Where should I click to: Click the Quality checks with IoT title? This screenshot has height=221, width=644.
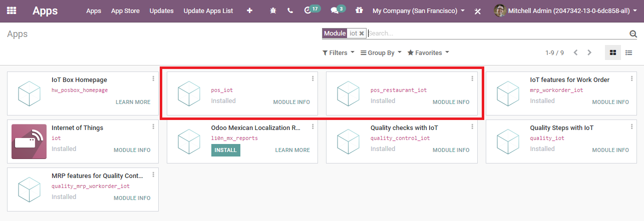click(404, 128)
